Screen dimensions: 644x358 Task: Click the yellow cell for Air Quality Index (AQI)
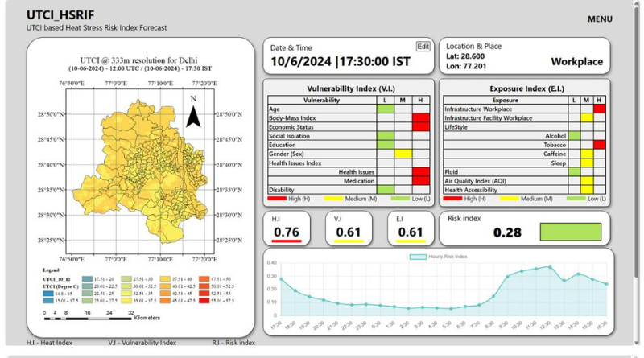(x=587, y=181)
